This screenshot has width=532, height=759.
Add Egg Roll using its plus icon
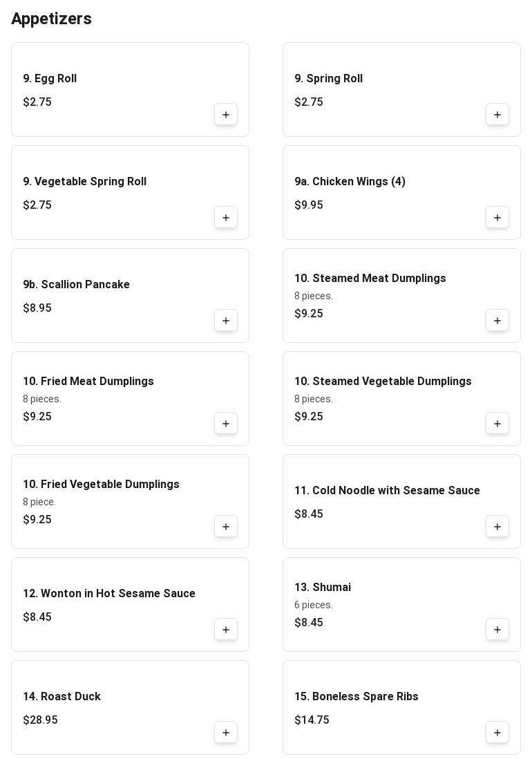226,115
